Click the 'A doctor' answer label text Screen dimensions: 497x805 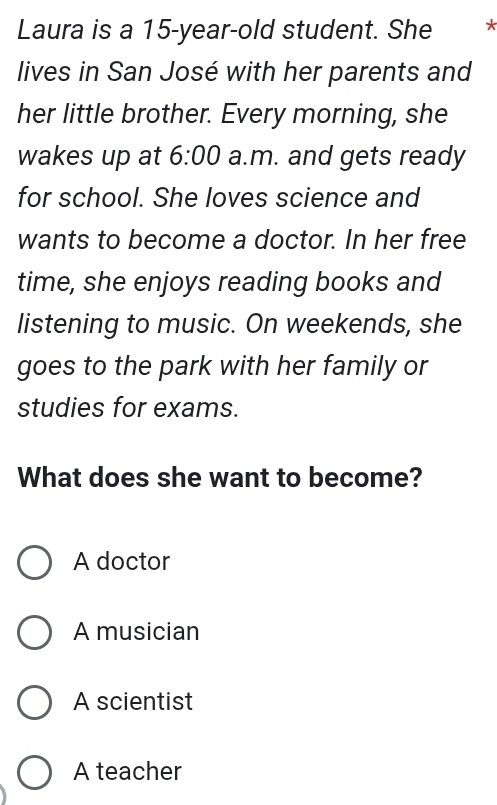(x=121, y=562)
